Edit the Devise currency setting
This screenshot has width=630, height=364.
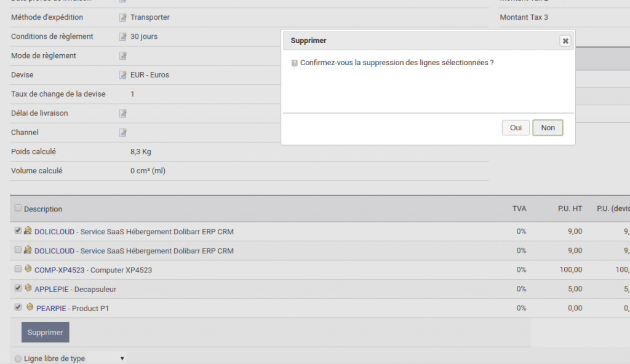click(x=122, y=75)
